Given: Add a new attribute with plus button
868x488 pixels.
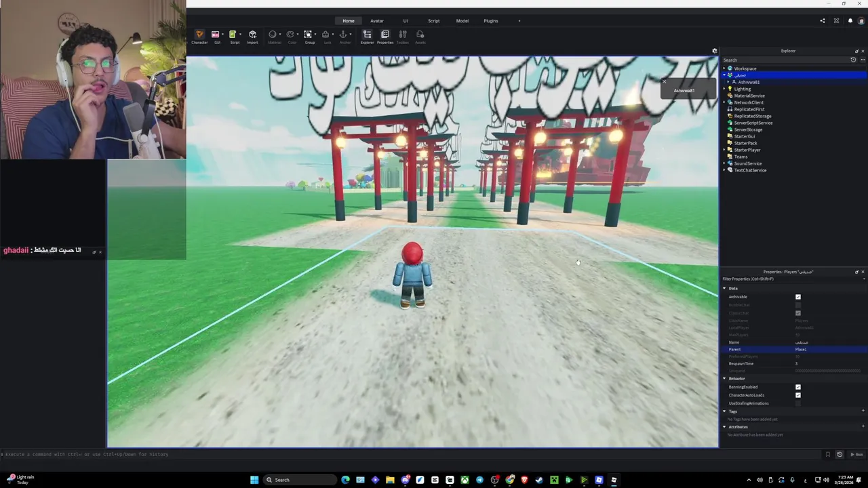Looking at the screenshot, I should click(x=863, y=426).
